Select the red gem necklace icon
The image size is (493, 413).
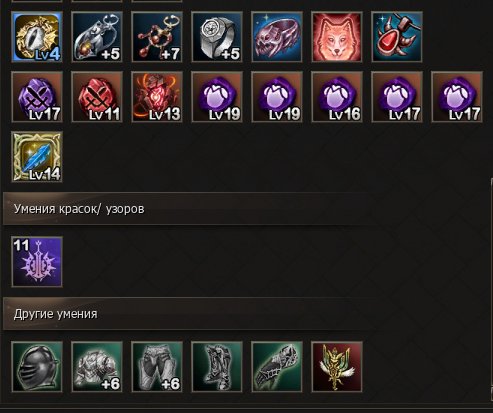[x=397, y=37]
